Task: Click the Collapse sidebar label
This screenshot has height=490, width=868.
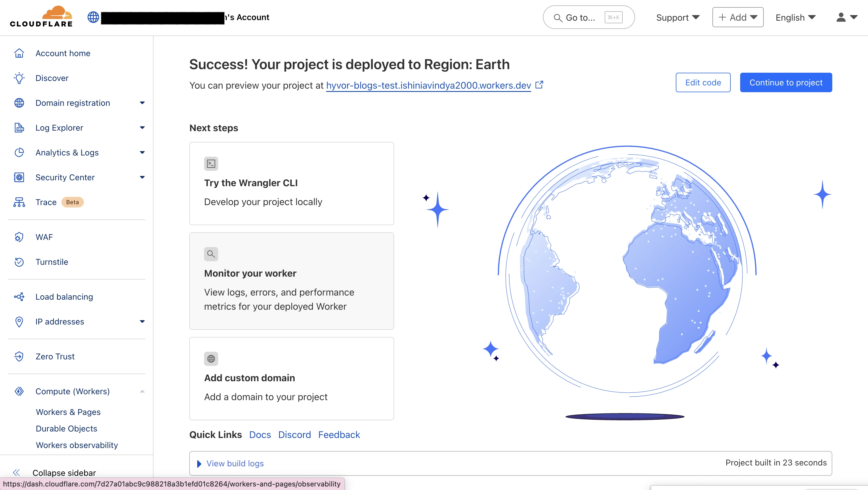Action: pyautogui.click(x=64, y=473)
